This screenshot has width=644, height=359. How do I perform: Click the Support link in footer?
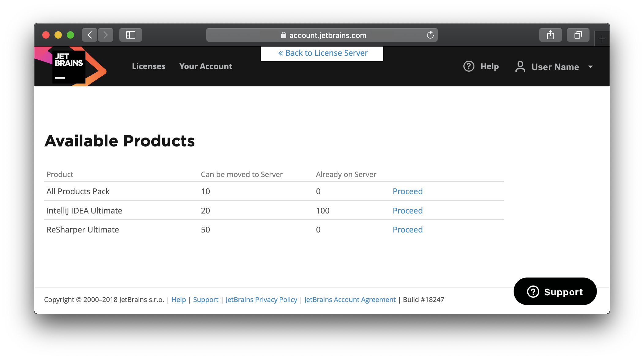tap(205, 299)
